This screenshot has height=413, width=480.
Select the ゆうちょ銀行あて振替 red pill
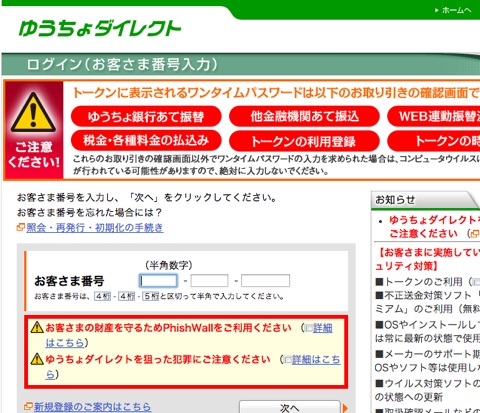point(146,116)
